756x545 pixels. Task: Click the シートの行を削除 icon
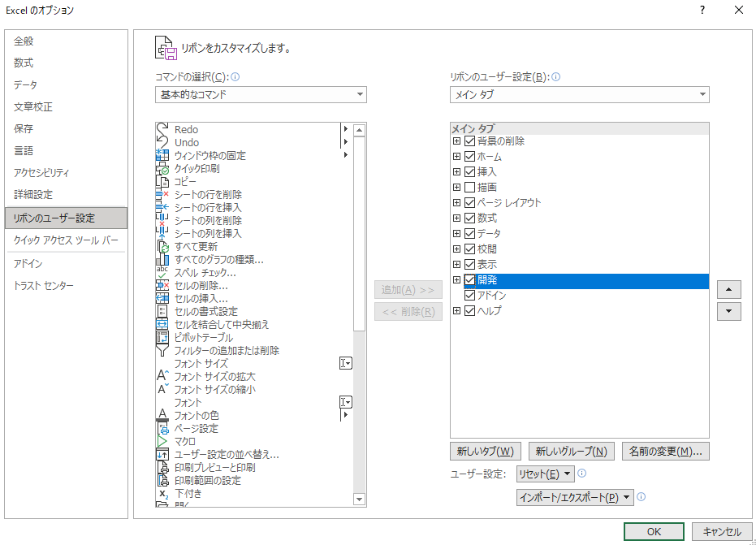point(162,194)
